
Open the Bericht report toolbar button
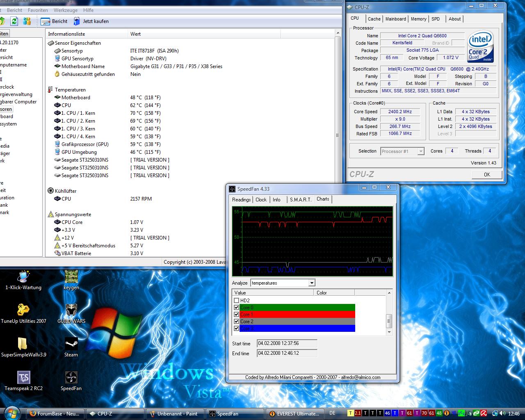(55, 21)
